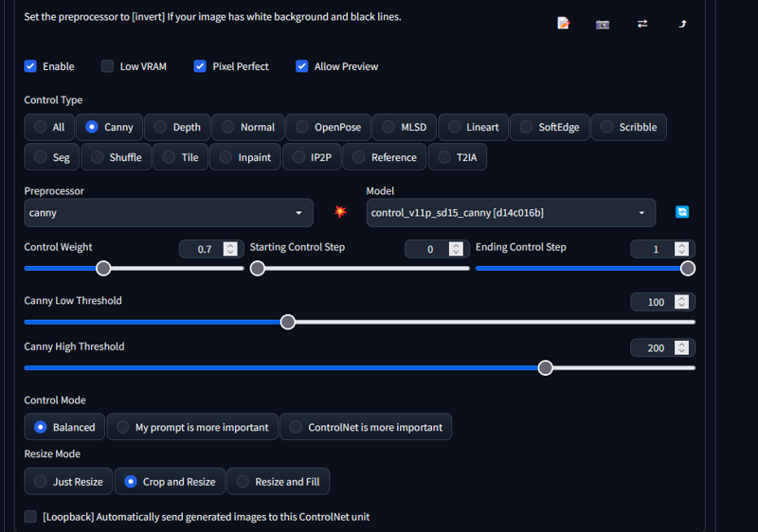The image size is (758, 532).
Task: Click the mirror webcam swap arrows icon
Action: pos(642,24)
